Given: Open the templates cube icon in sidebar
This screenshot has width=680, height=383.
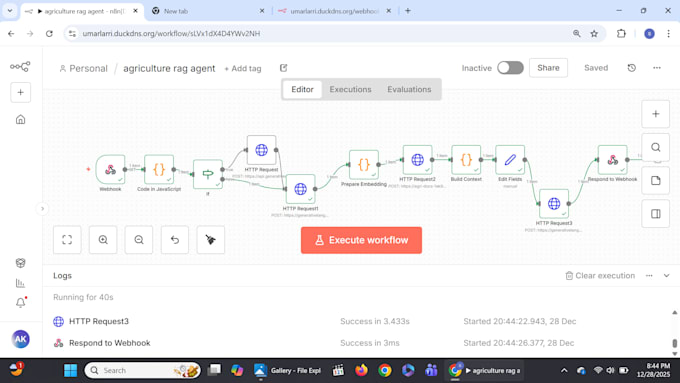Looking at the screenshot, I should click(20, 263).
